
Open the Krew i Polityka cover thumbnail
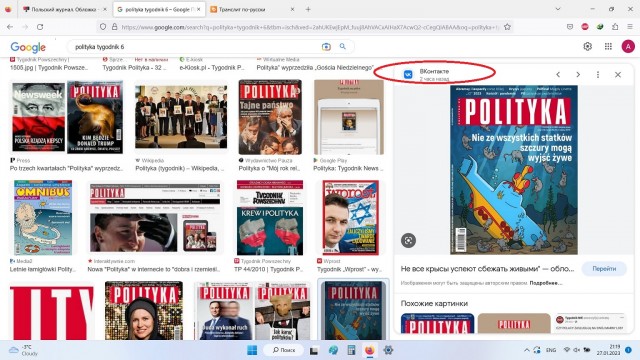(x=270, y=218)
